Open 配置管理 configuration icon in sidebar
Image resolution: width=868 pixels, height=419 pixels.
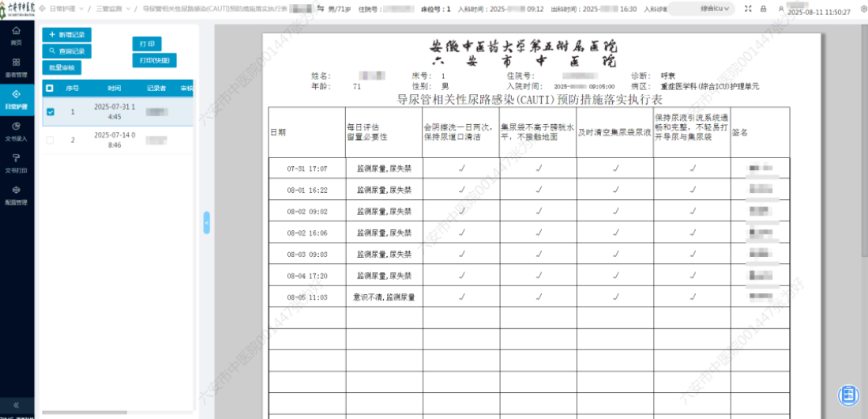[x=16, y=194]
